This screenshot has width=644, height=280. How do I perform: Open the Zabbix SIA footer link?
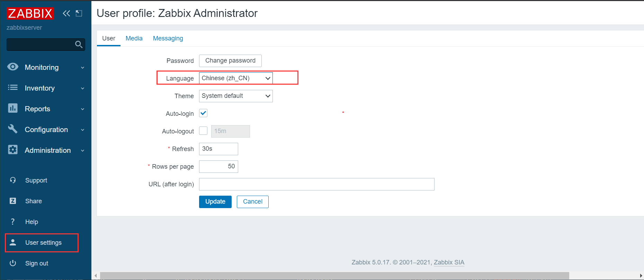click(449, 262)
